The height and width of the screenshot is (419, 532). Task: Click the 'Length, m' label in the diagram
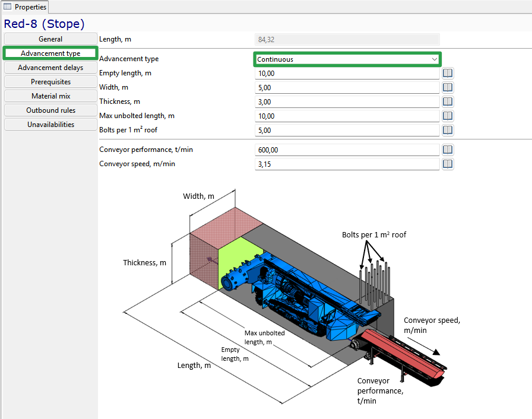tap(194, 365)
